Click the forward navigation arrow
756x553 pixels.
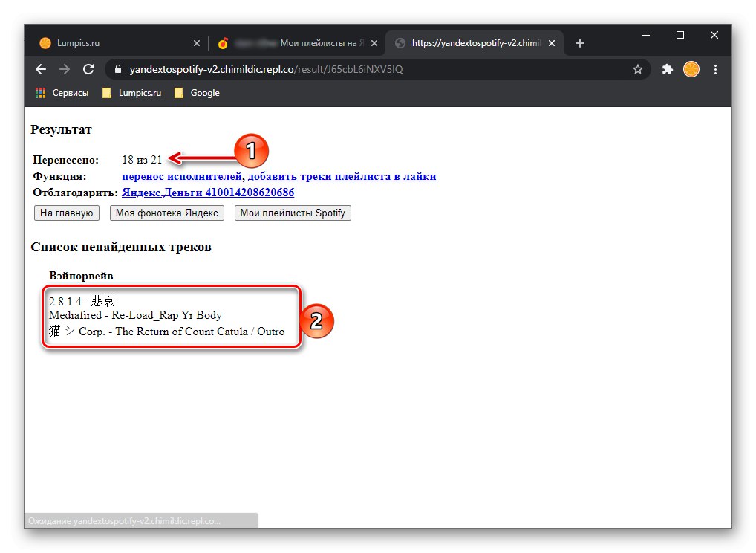coord(65,69)
